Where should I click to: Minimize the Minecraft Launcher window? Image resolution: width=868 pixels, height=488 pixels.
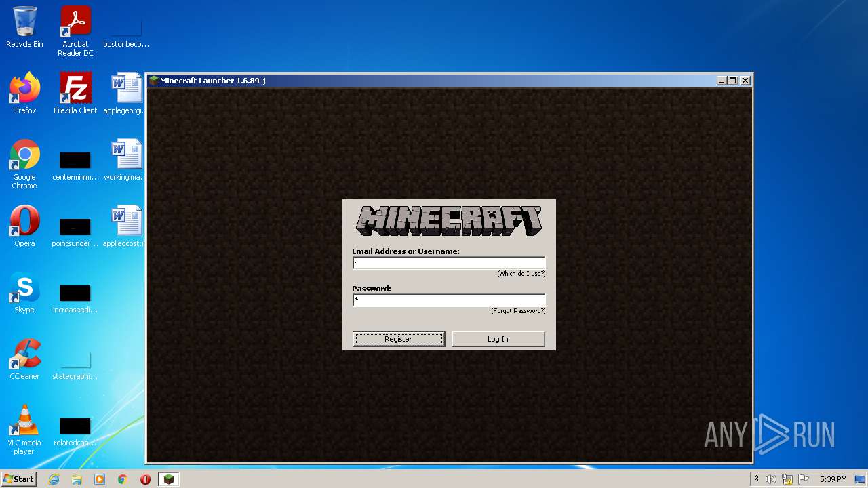point(722,81)
